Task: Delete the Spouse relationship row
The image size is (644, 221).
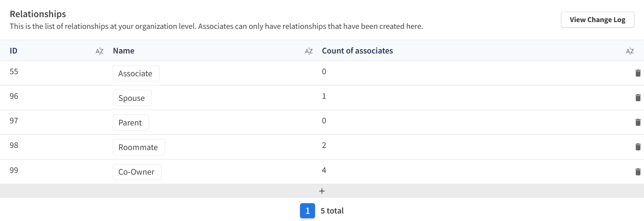Action: coord(638,98)
